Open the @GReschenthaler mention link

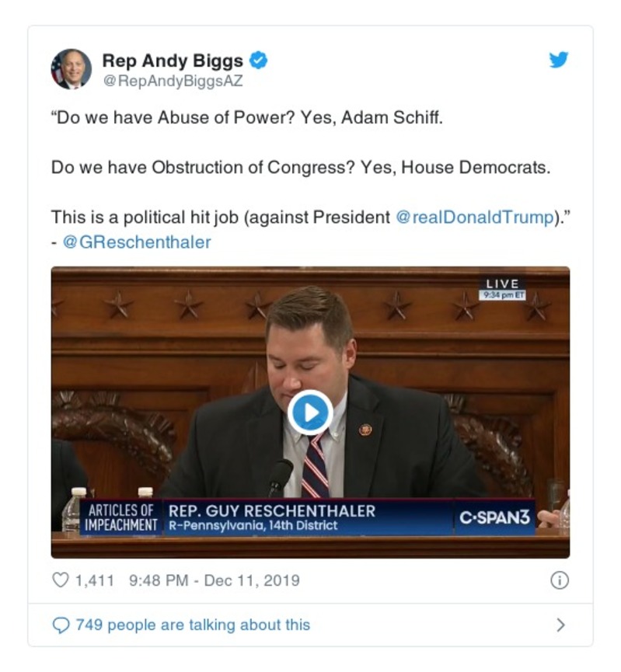tap(137, 242)
